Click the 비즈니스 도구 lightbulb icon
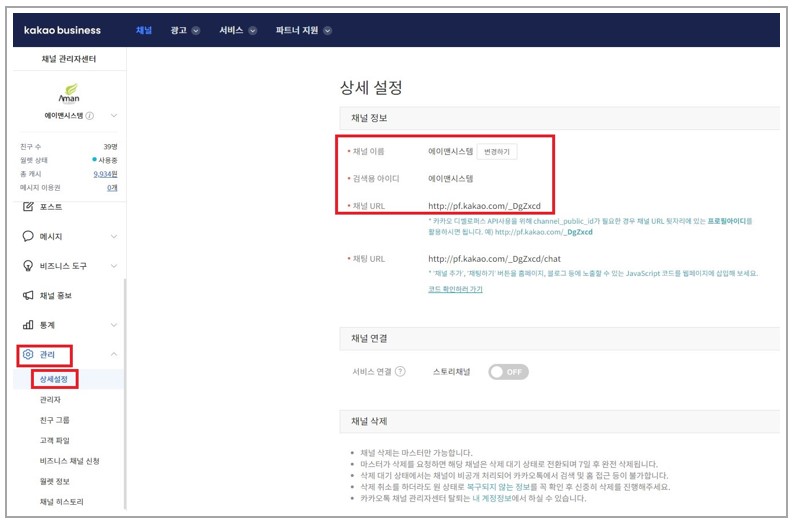This screenshot has height=522, width=792. tap(28, 266)
